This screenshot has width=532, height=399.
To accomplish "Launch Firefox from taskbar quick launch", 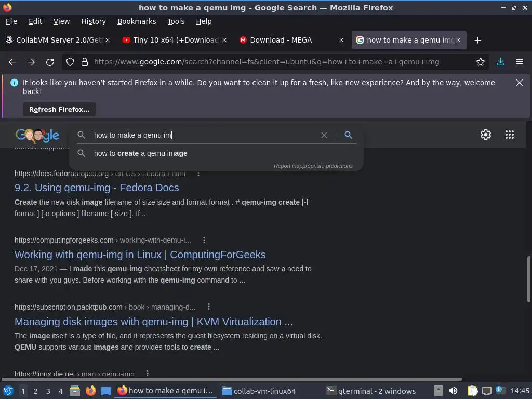I will (x=90, y=391).
